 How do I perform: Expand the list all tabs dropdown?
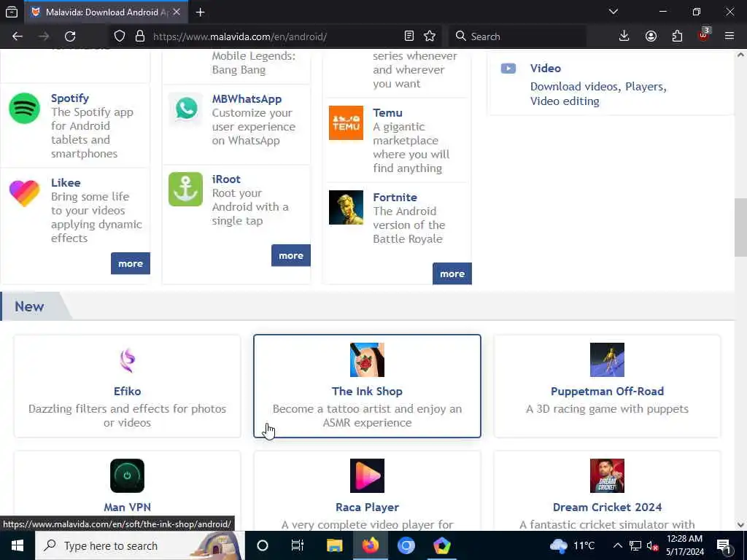[614, 12]
